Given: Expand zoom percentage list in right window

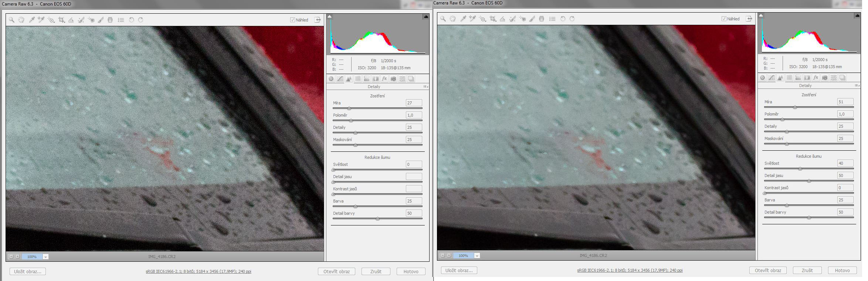Looking at the screenshot, I should (x=477, y=255).
